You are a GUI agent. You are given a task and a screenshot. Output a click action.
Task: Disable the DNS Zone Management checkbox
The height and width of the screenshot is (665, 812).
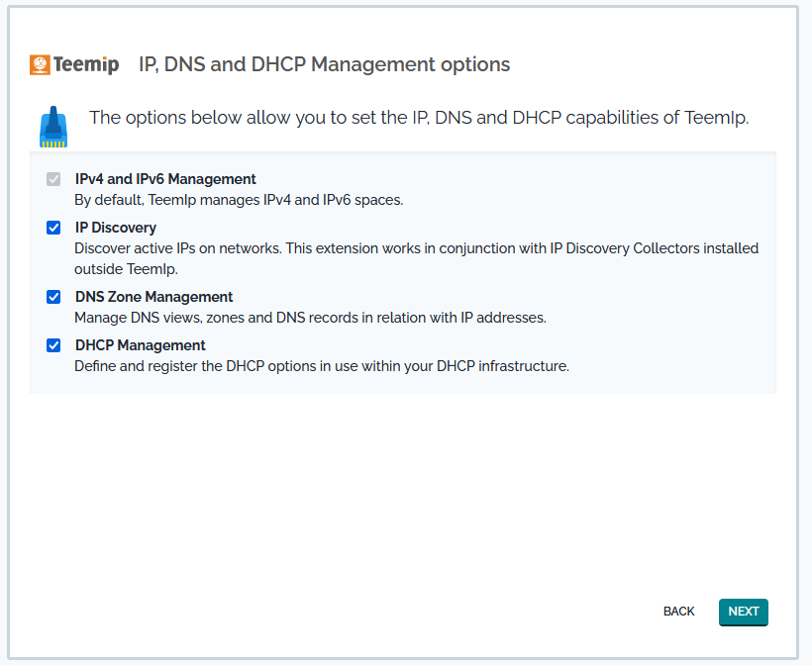(x=53, y=297)
